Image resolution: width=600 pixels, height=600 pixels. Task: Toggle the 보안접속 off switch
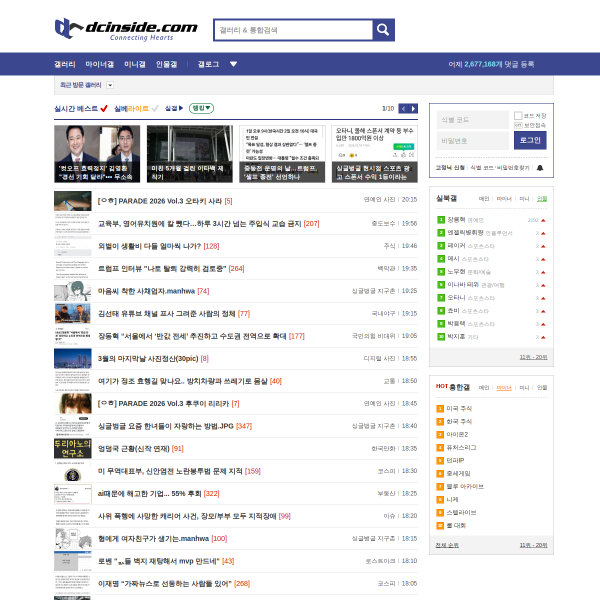click(x=518, y=125)
